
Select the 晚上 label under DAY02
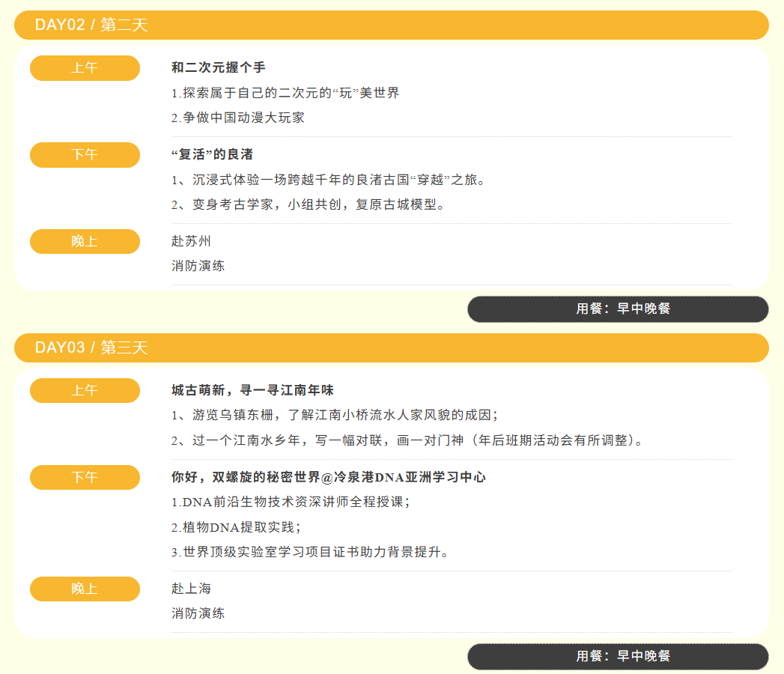point(85,242)
